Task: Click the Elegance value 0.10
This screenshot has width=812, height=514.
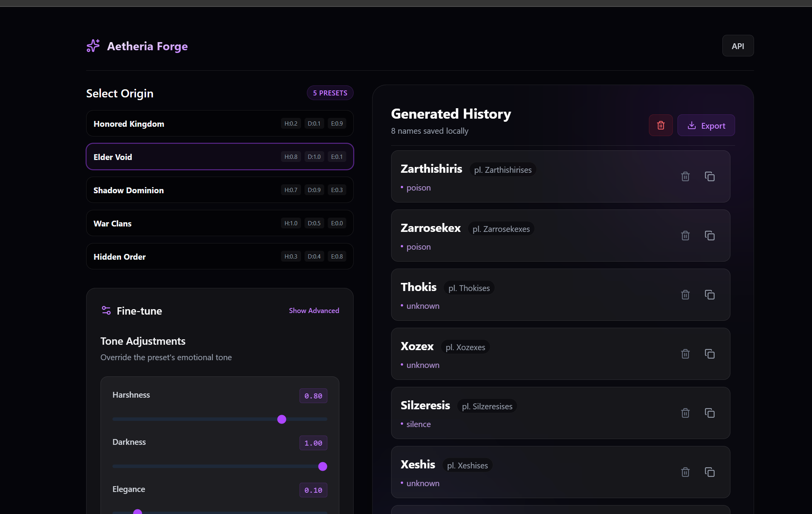Action: coord(313,490)
